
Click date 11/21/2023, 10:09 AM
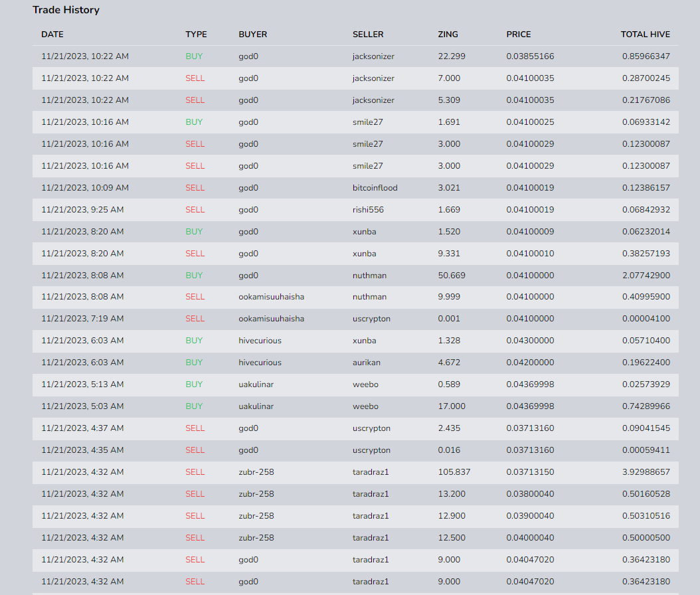pyautogui.click(x=85, y=188)
